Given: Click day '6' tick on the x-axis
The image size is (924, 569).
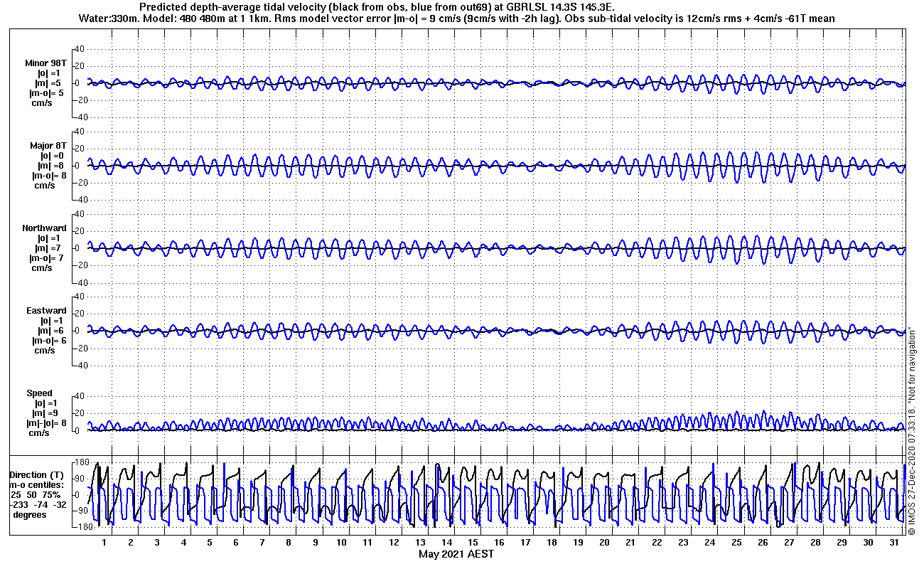Looking at the screenshot, I should pos(236,542).
